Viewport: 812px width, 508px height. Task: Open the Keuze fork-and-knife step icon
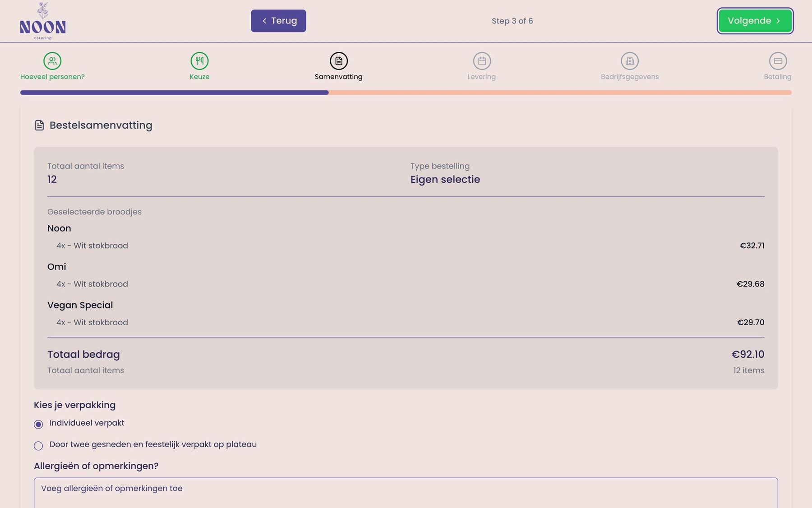[x=199, y=61]
